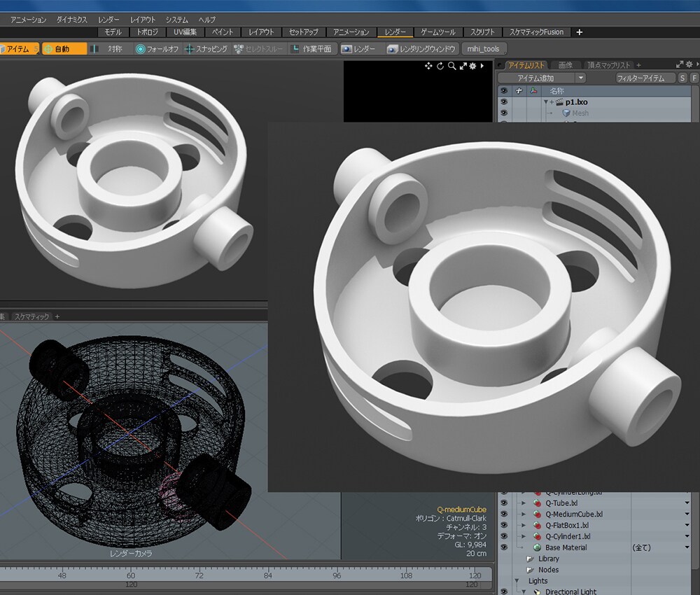The height and width of the screenshot is (595, 700).
Task: Switch to the 頂点マップリスト tab
Action: click(x=608, y=65)
